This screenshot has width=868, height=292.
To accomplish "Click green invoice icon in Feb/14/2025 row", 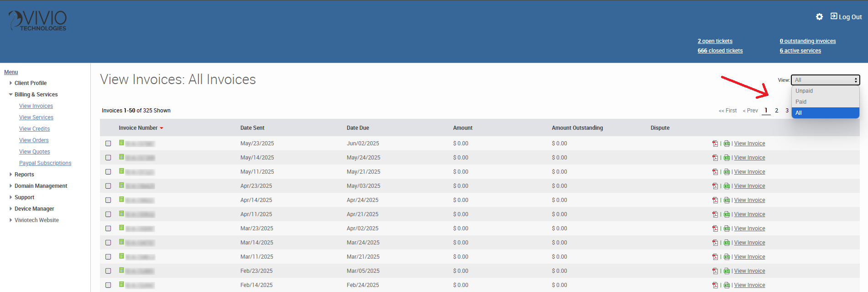I will (x=121, y=285).
